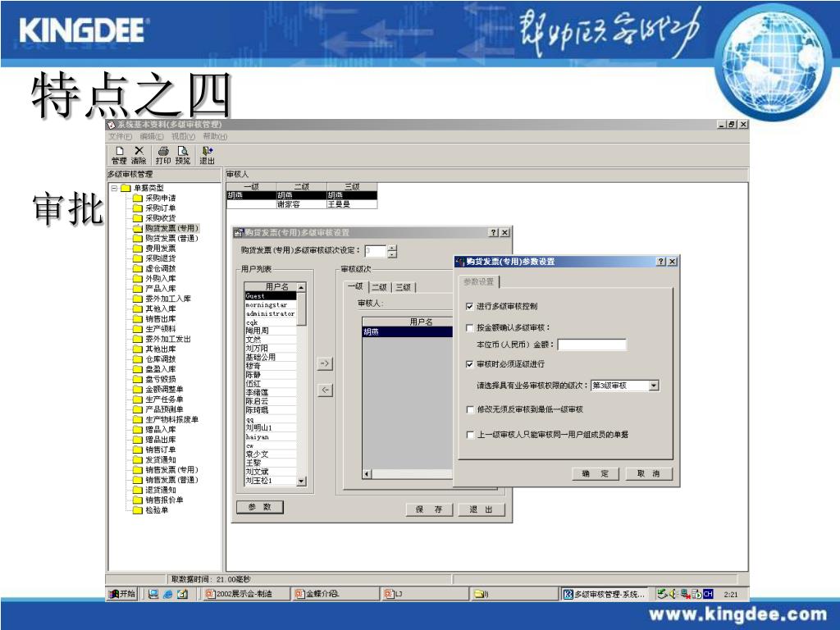840x630 pixels.
Task: Click user list scrollbar down arrow
Action: click(301, 481)
